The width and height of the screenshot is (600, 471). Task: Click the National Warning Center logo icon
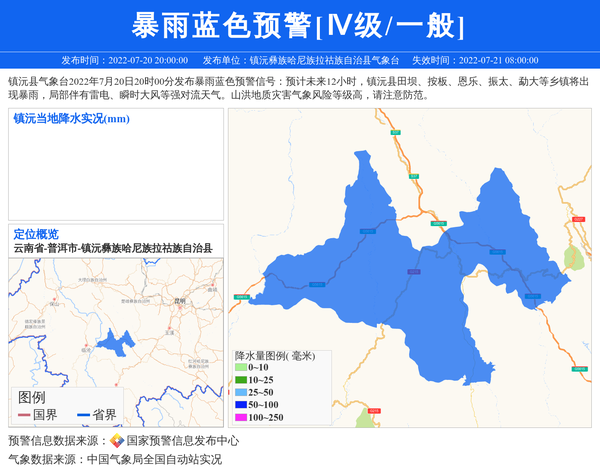pyautogui.click(x=117, y=440)
